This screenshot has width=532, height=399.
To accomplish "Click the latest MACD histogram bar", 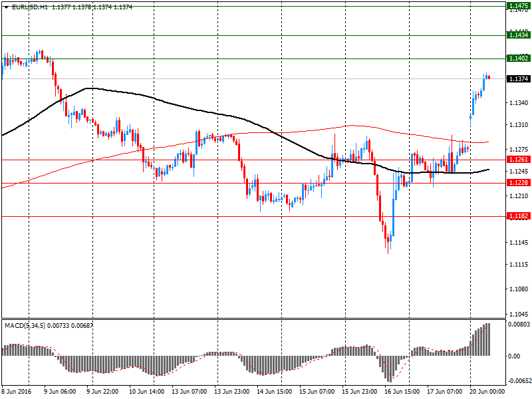I will [x=489, y=339].
